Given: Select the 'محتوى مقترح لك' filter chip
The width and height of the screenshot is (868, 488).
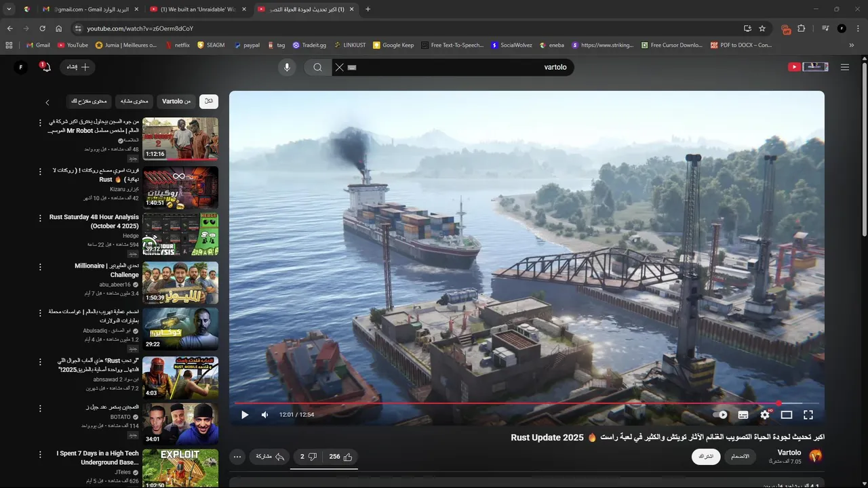Looking at the screenshot, I should coord(89,101).
